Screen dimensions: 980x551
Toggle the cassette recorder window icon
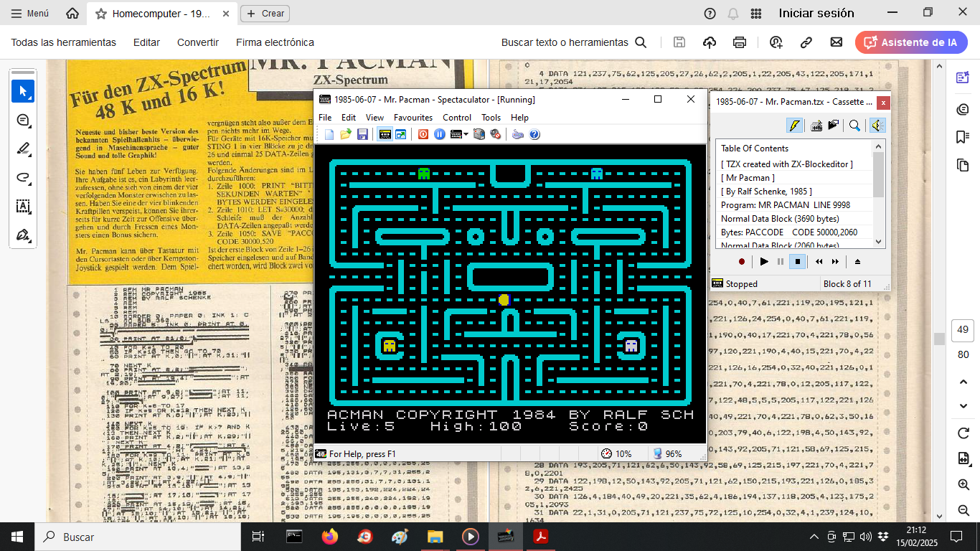385,134
